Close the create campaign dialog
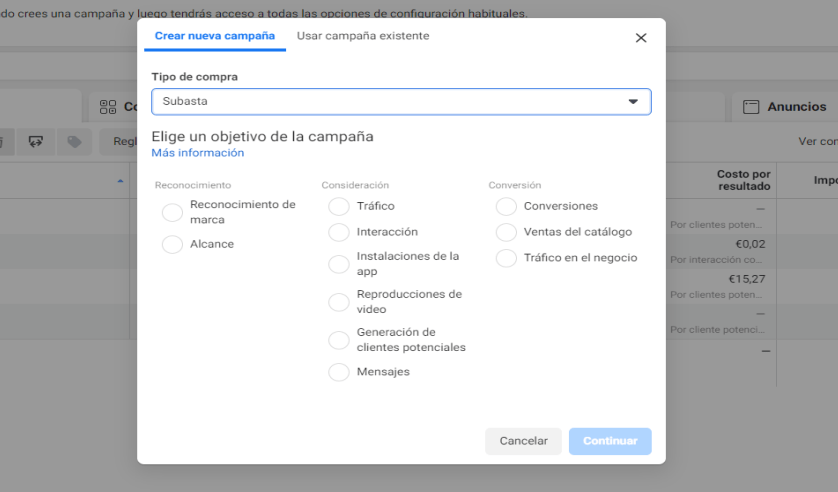Image resolution: width=838 pixels, height=492 pixels. pos(641,38)
